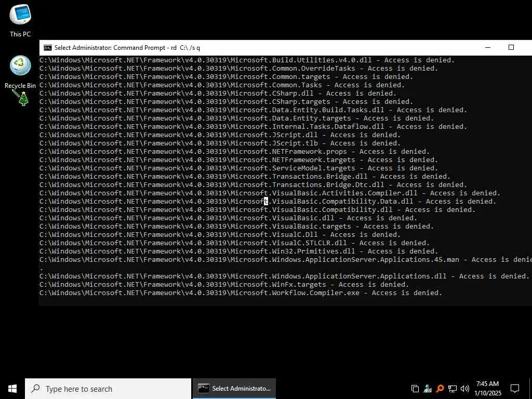Click the Microsoft.Internal.Tasks.Dataflow.dll line
Screen dimensions: 532x399
253,127
